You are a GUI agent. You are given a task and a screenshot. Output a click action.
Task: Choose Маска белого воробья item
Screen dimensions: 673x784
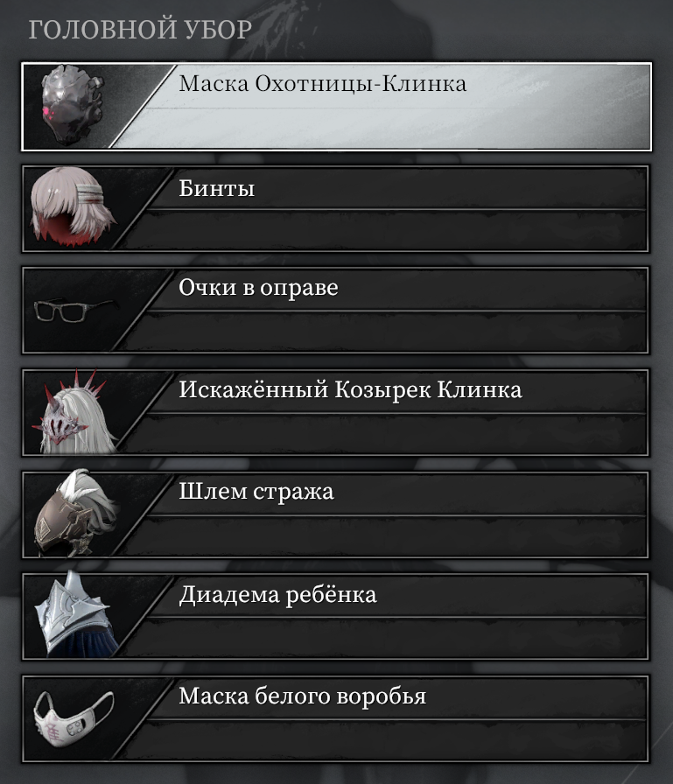coord(335,718)
